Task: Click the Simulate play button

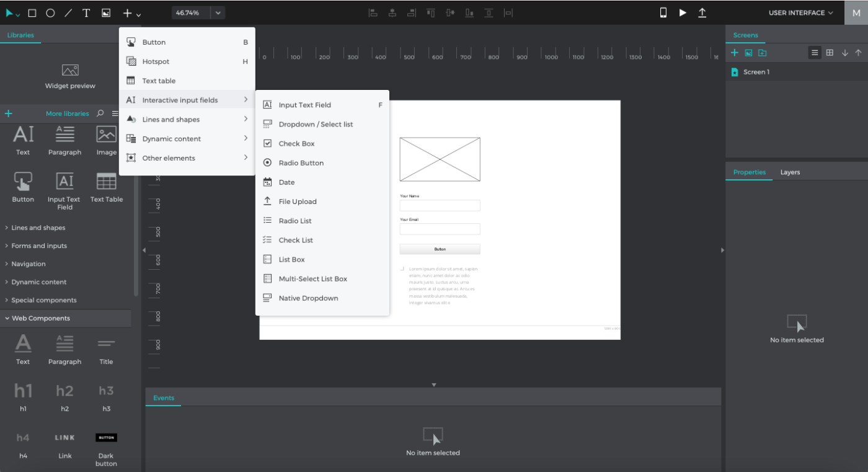Action: [683, 12]
